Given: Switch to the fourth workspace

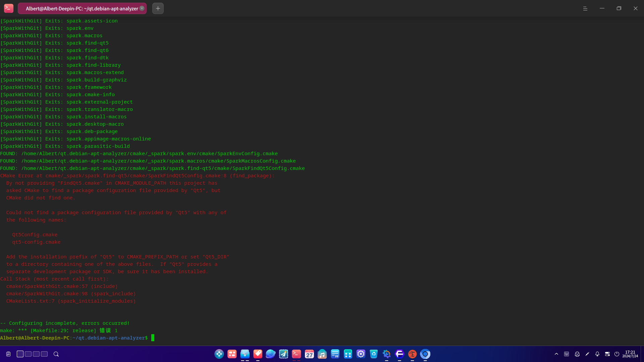Looking at the screenshot, I should pos(44,354).
